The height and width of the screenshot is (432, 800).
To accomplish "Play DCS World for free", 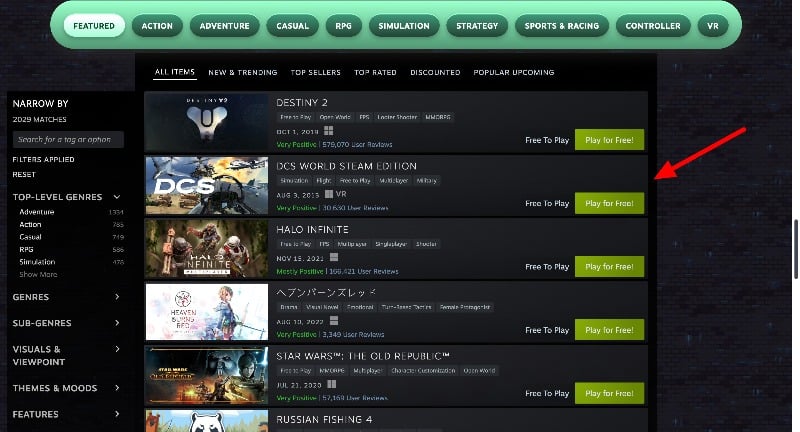I will pyautogui.click(x=609, y=203).
